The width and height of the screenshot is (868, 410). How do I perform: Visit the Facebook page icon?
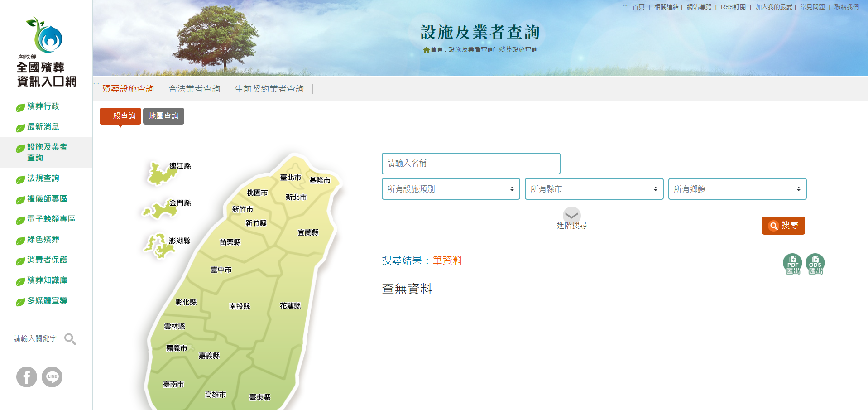(26, 376)
